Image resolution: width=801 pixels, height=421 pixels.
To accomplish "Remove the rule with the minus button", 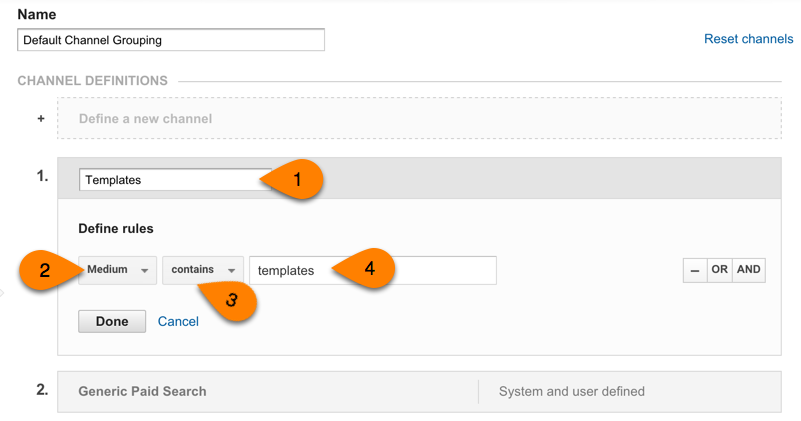I will 695,271.
